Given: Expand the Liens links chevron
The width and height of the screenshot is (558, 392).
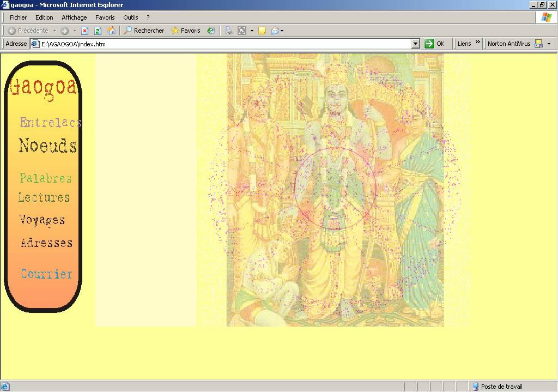Looking at the screenshot, I should [x=477, y=43].
